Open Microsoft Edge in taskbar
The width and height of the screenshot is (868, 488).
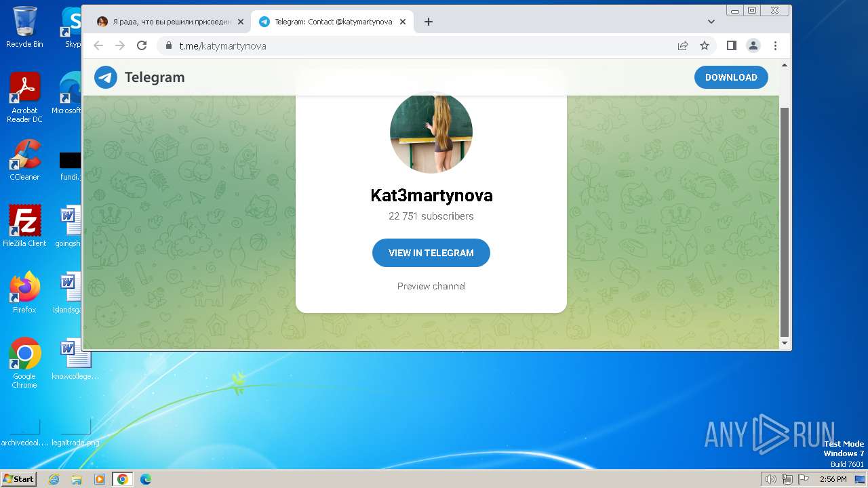pyautogui.click(x=146, y=479)
